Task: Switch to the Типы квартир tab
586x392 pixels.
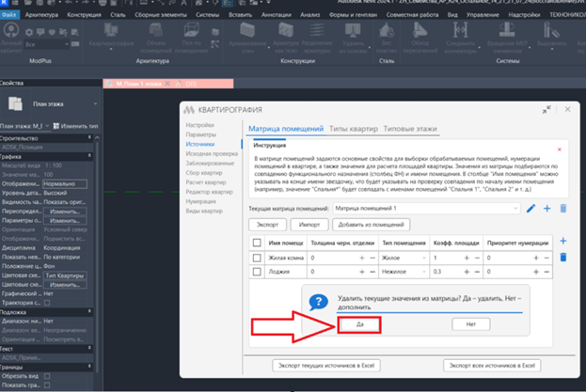Action: (353, 129)
